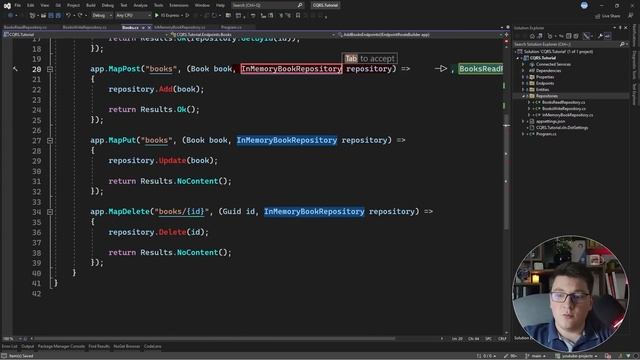
Task: Click the Save All toolbar icon
Action: [58, 16]
